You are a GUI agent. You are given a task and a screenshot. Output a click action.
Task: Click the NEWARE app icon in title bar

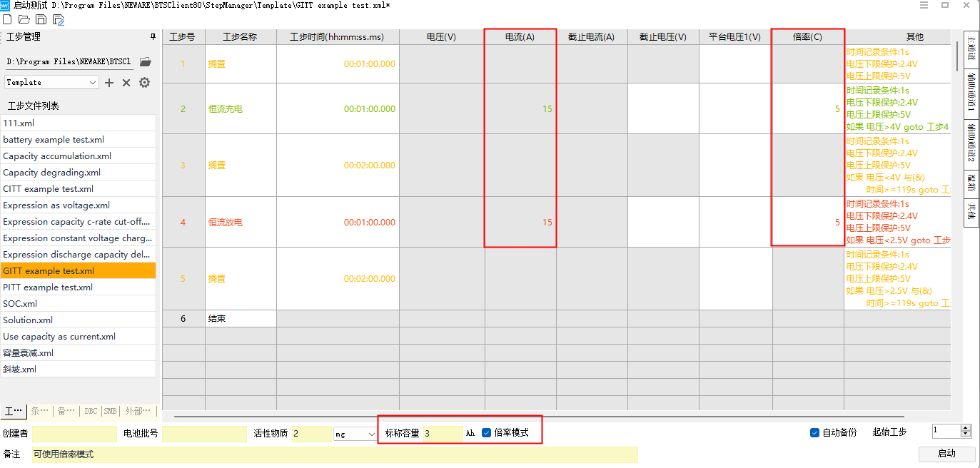[x=5, y=5]
